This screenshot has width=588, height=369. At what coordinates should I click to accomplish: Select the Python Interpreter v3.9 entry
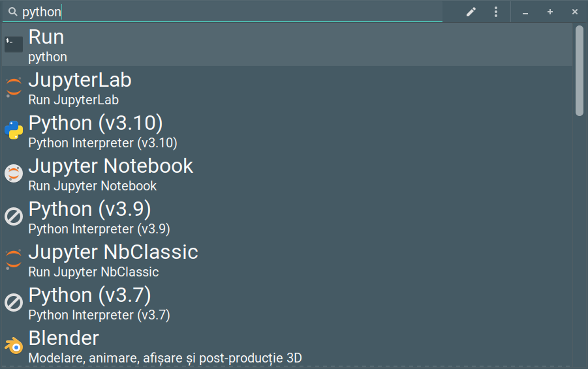click(x=287, y=217)
